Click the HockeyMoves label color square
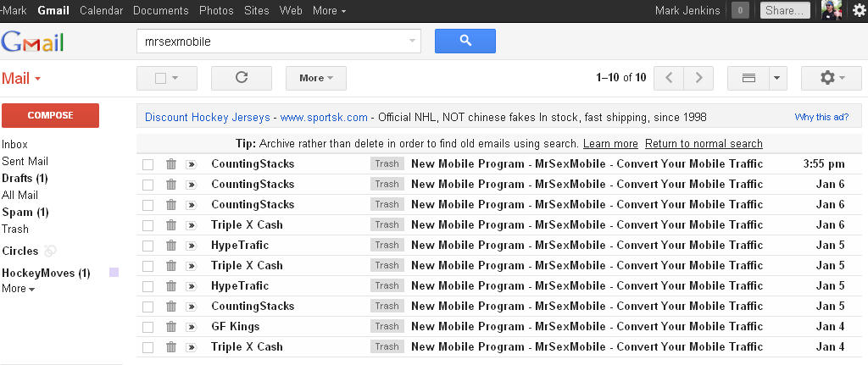 [x=114, y=273]
